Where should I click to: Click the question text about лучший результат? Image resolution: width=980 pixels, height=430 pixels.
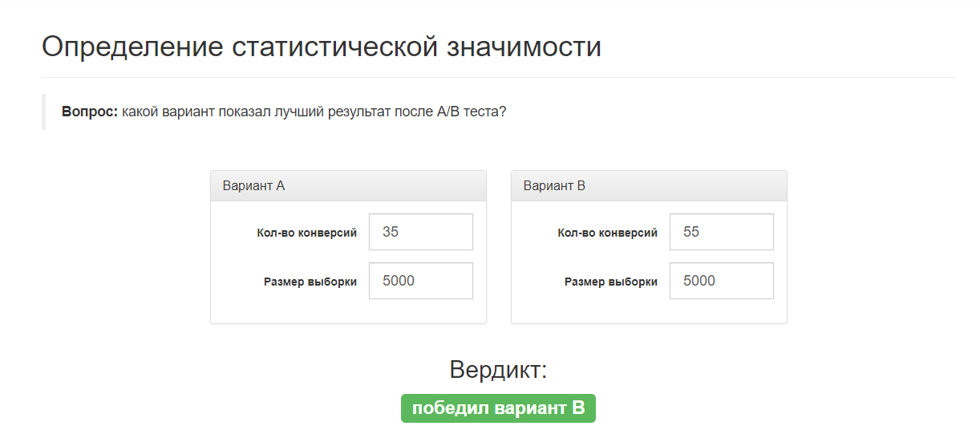[314, 112]
